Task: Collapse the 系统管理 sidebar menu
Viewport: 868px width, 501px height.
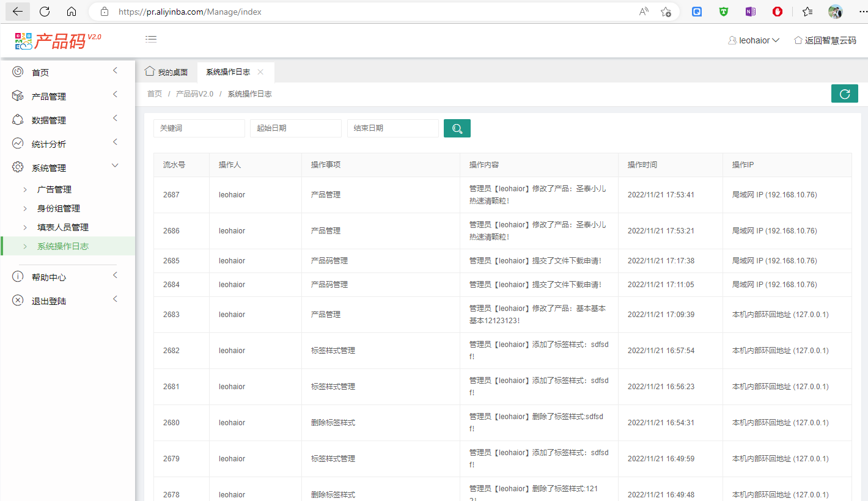Action: 49,168
